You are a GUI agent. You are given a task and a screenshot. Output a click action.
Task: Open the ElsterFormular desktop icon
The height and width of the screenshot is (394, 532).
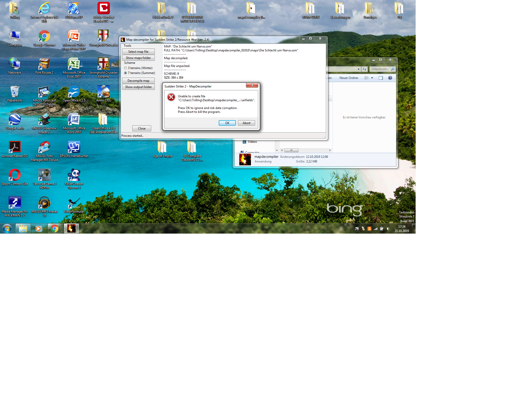tap(74, 205)
